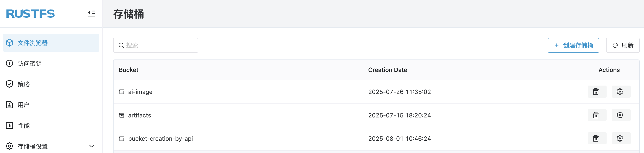Viewport: 644px width, 153px height.
Task: Click the RUSTFS logo
Action: pos(30,14)
